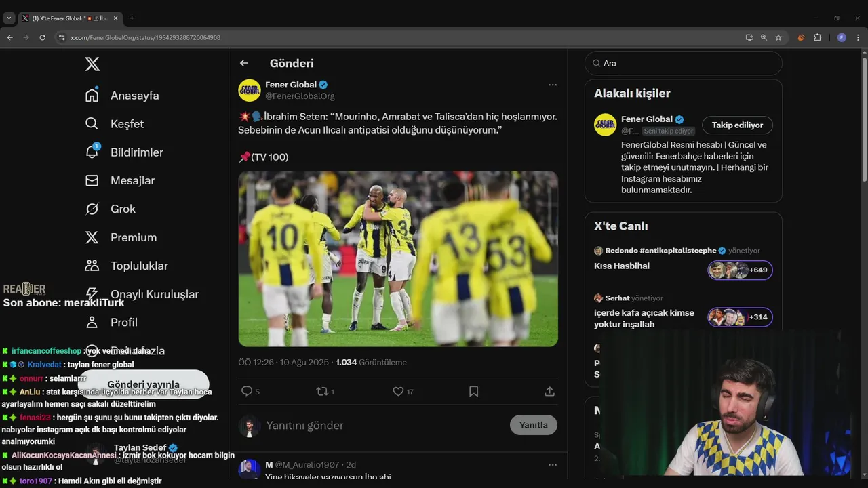The height and width of the screenshot is (488, 868).
Task: Reload the page
Action: [x=42, y=37]
